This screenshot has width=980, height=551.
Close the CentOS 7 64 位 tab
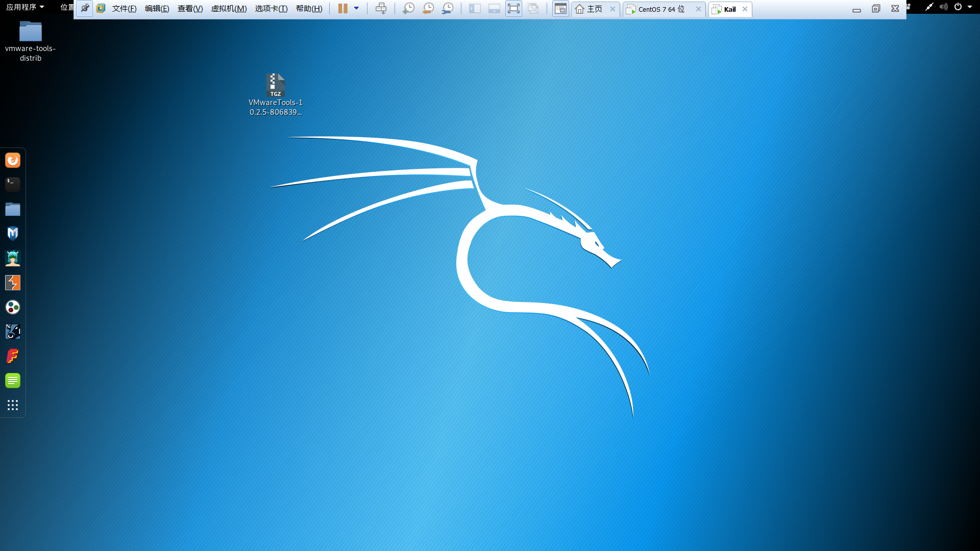pyautogui.click(x=698, y=9)
